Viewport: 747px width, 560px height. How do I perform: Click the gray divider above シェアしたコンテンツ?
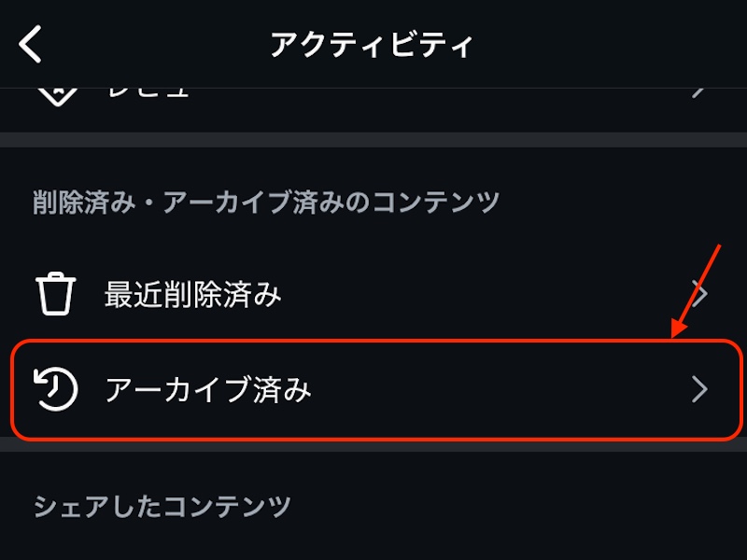coord(373,446)
